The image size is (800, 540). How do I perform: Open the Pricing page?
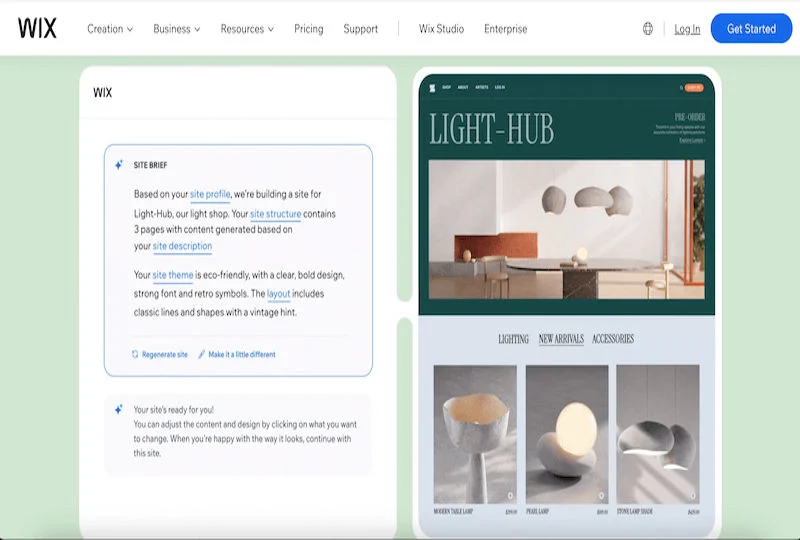[309, 29]
